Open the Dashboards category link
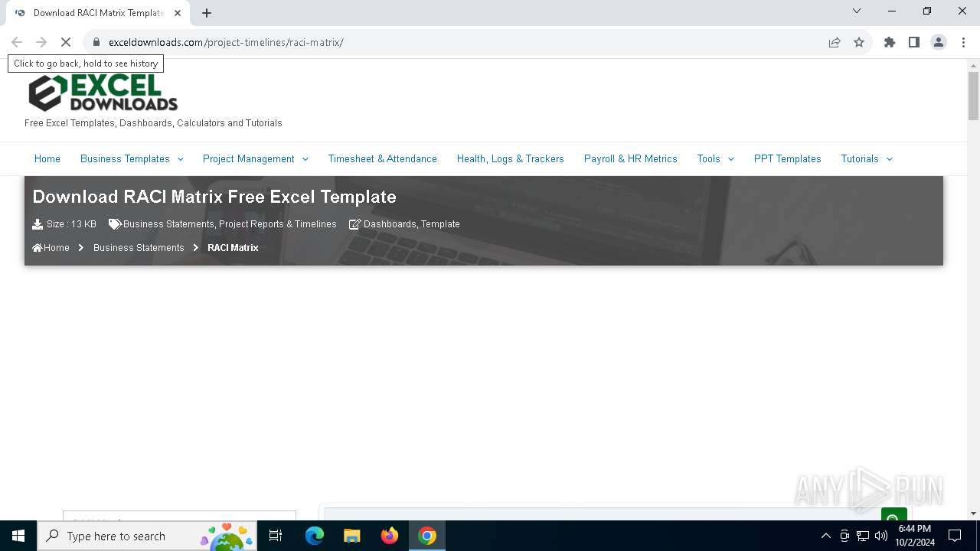Image resolution: width=980 pixels, height=551 pixels. (x=390, y=224)
